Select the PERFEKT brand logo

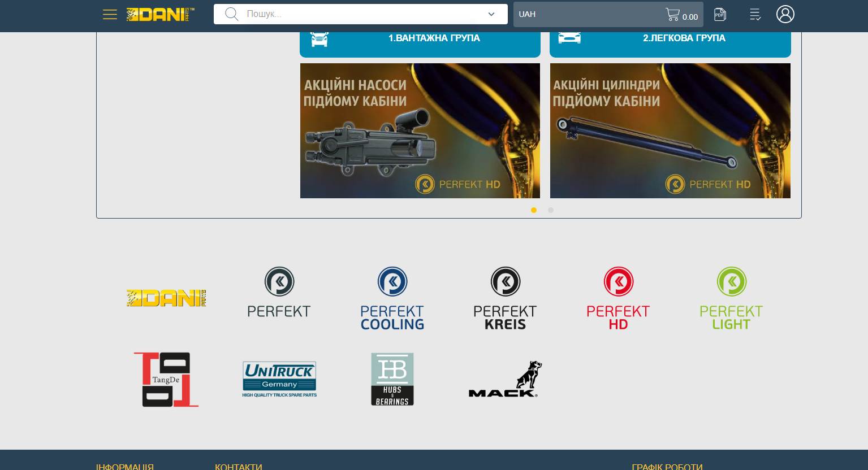[279, 292]
